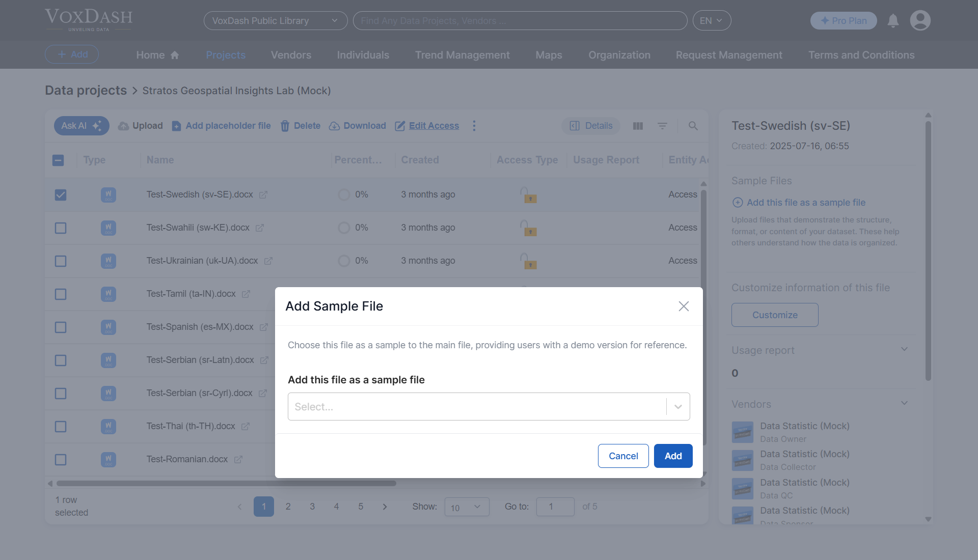Uncheck the Test-Swedish row checkbox

(x=61, y=195)
